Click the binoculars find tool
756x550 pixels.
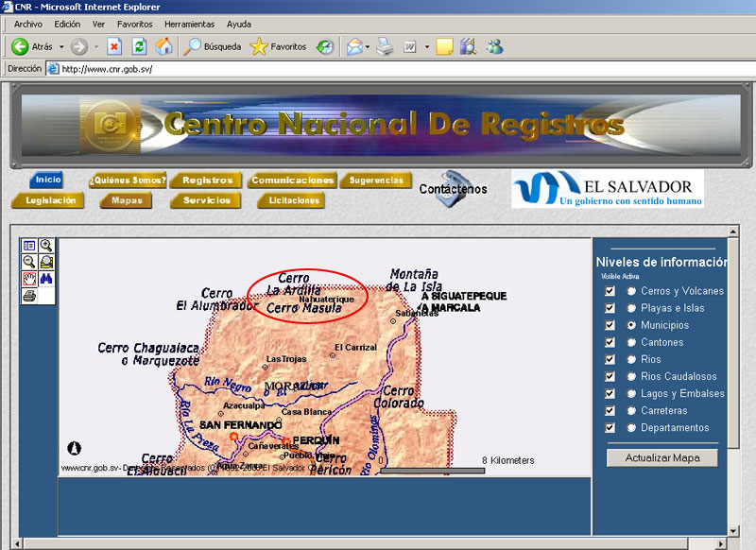coord(45,279)
